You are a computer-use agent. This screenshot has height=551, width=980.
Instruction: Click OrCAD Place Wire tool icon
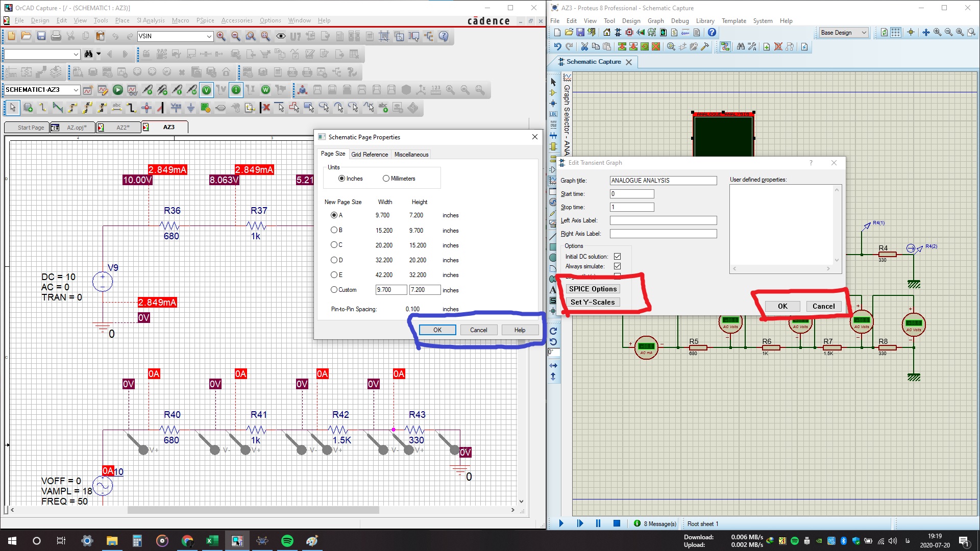tap(42, 108)
